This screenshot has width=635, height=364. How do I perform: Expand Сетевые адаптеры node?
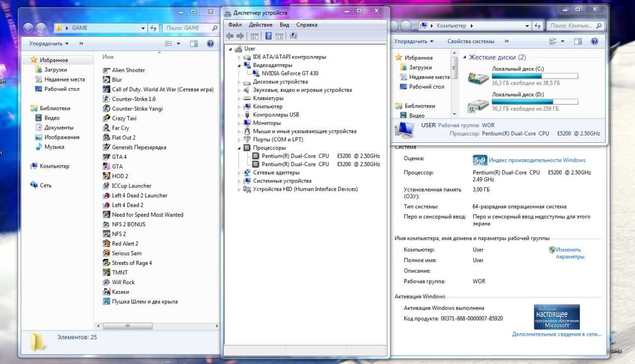(239, 173)
